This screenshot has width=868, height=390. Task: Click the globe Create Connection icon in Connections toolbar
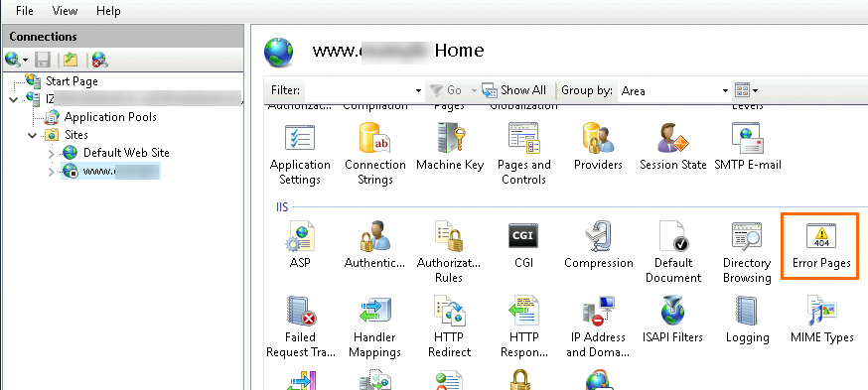13,60
